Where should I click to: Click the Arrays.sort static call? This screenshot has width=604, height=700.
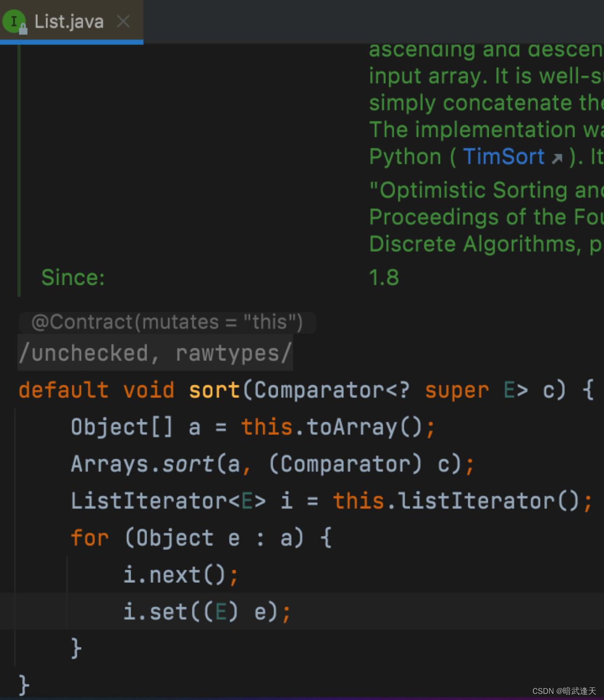click(x=142, y=464)
